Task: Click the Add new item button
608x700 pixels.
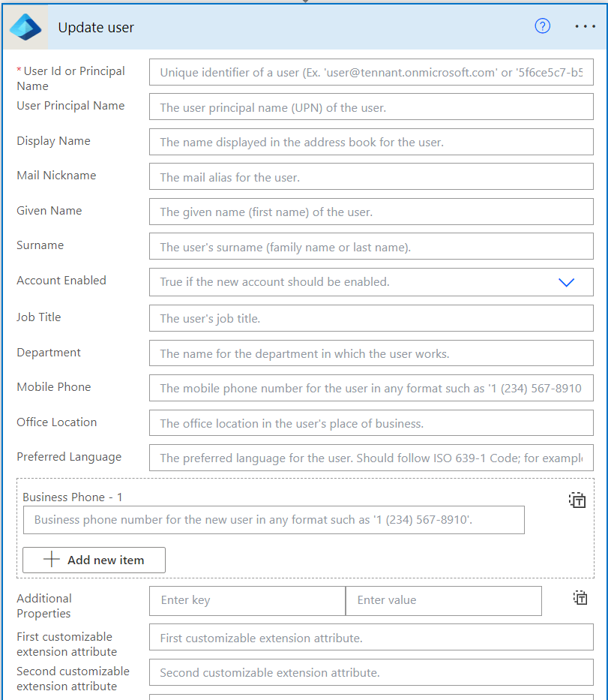Action: 94,560
